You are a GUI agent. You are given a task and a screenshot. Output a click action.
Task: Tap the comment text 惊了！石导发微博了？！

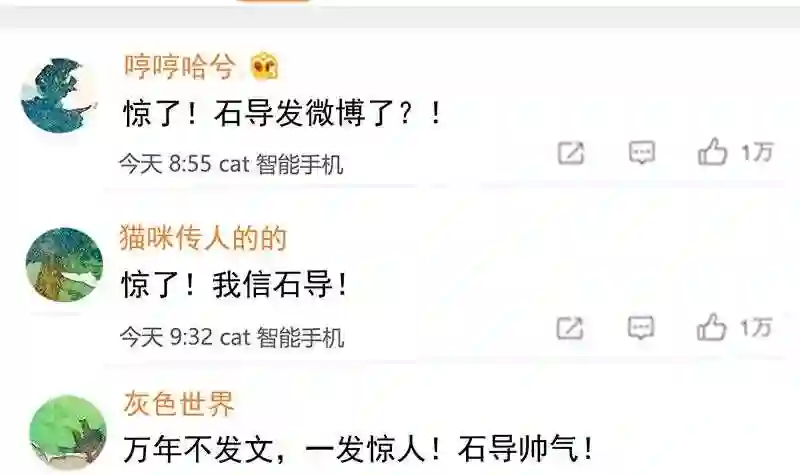click(282, 113)
